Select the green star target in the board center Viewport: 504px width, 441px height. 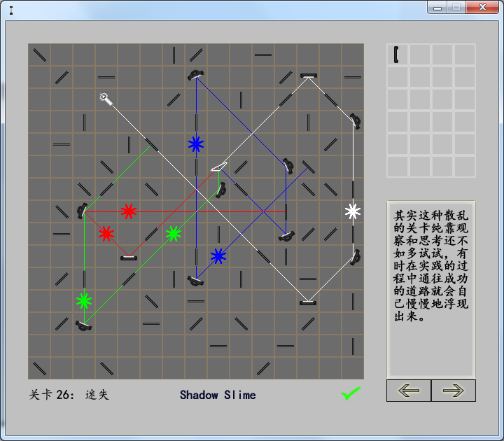click(174, 234)
